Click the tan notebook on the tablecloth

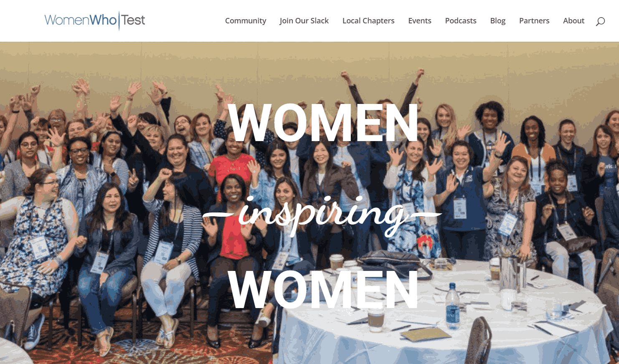(x=426, y=334)
